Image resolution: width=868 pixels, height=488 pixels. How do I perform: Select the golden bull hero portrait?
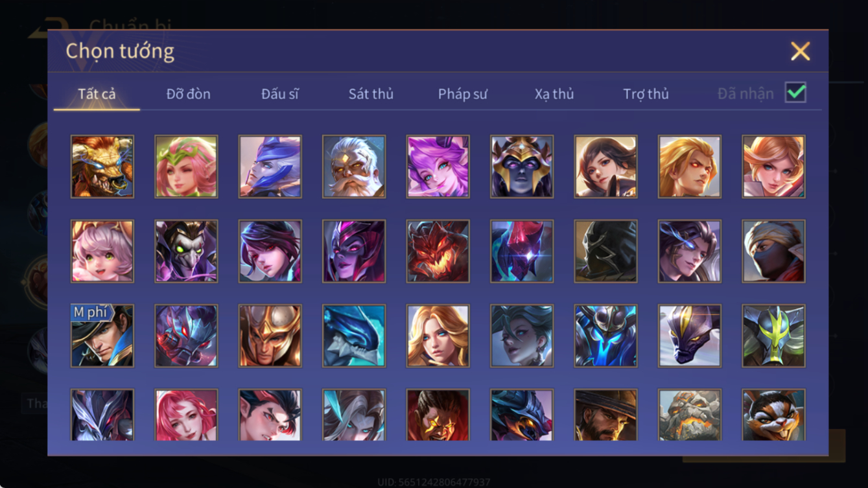coord(102,167)
